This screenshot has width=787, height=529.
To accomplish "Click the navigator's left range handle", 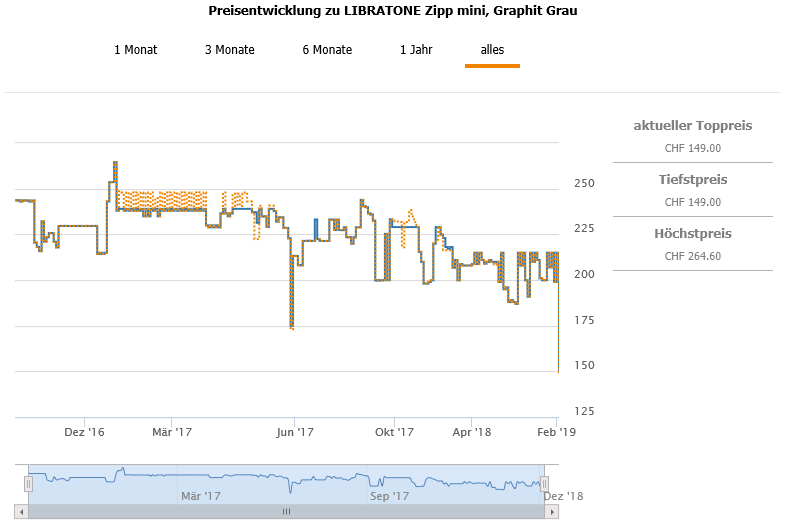I will point(29,484).
